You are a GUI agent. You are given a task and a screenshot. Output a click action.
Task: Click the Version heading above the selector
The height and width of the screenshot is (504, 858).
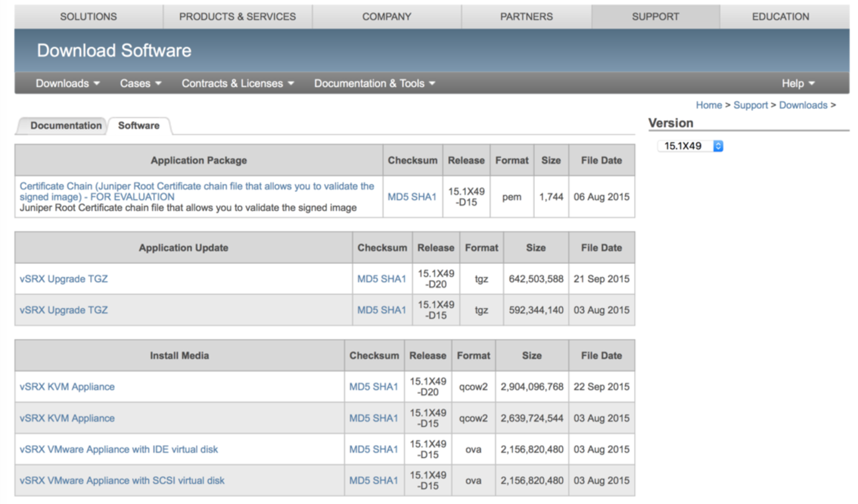(671, 123)
